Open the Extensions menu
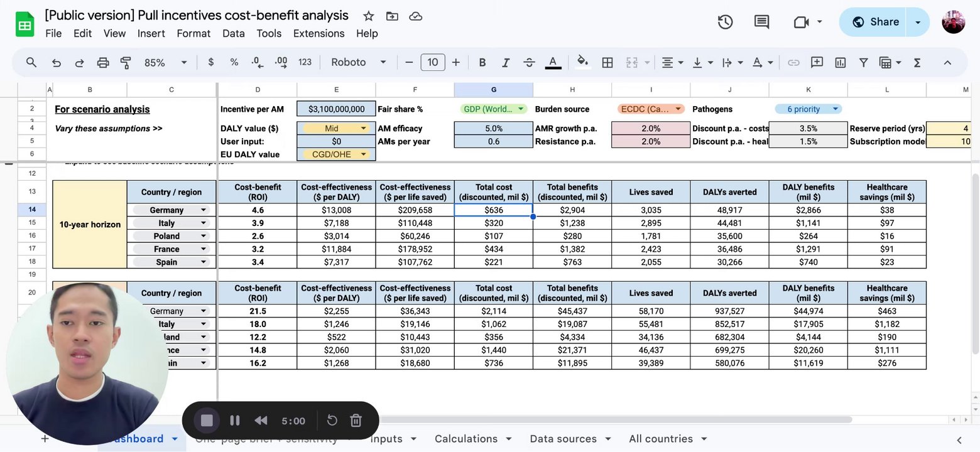980x452 pixels. pos(319,33)
